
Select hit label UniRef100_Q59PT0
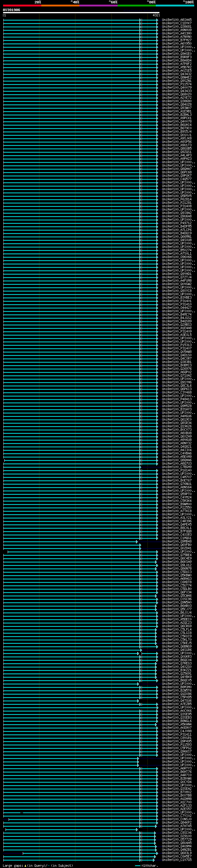click(x=177, y=494)
